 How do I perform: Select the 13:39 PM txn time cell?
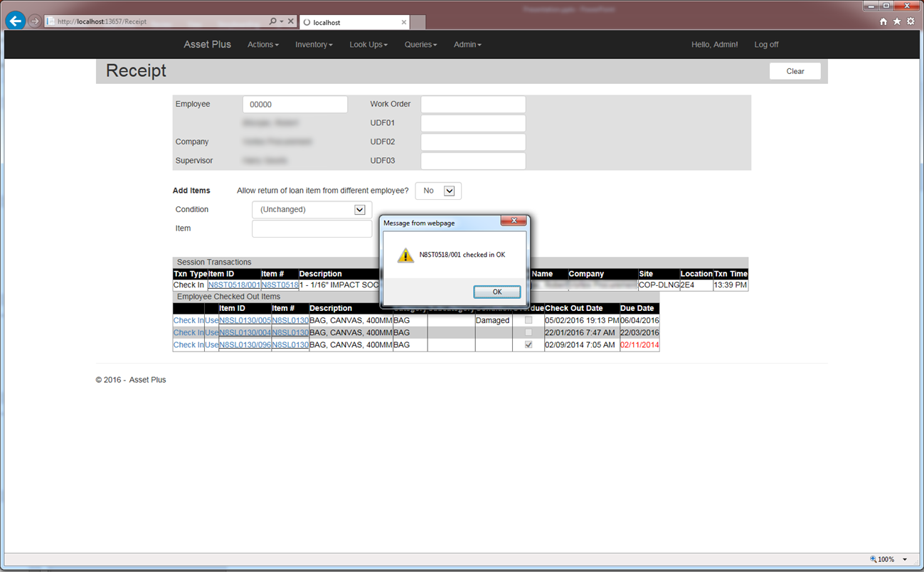pyautogui.click(x=731, y=285)
